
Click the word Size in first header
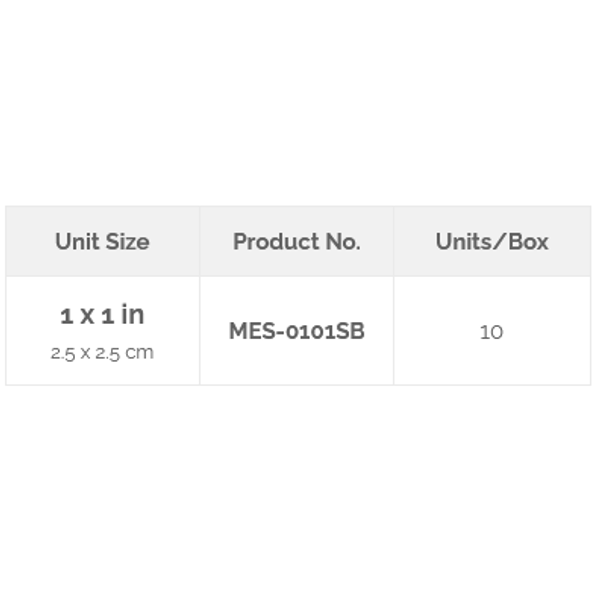(127, 241)
